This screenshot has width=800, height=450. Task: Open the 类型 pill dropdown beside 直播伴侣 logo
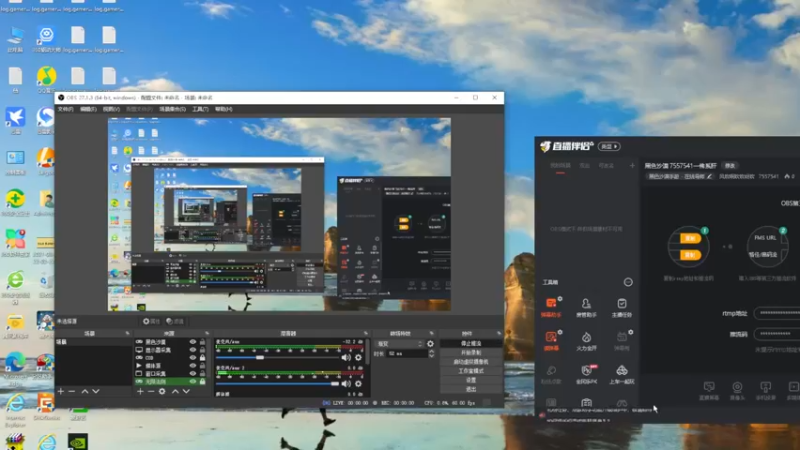609,146
